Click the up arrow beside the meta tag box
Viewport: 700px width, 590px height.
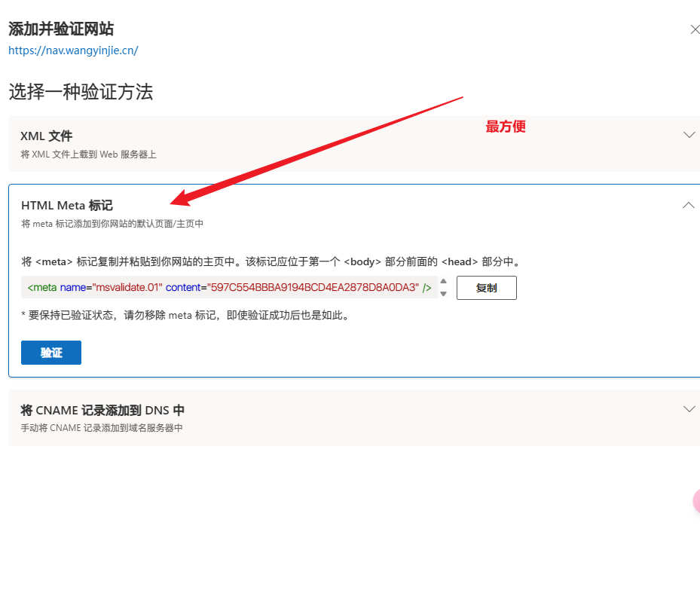coord(444,281)
